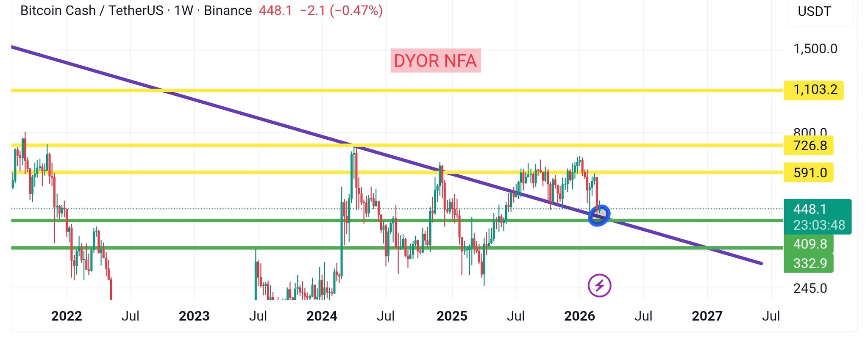
Task: Click the Jul label after 2027
Action: (x=771, y=316)
